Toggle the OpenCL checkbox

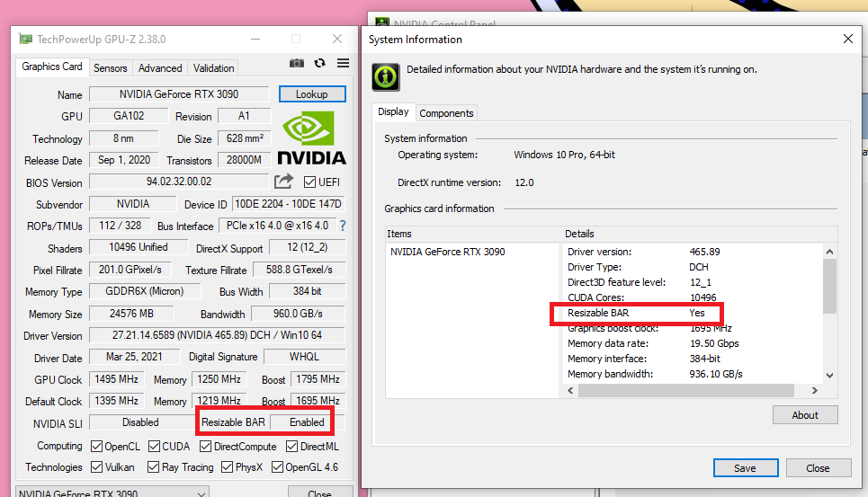[96, 446]
